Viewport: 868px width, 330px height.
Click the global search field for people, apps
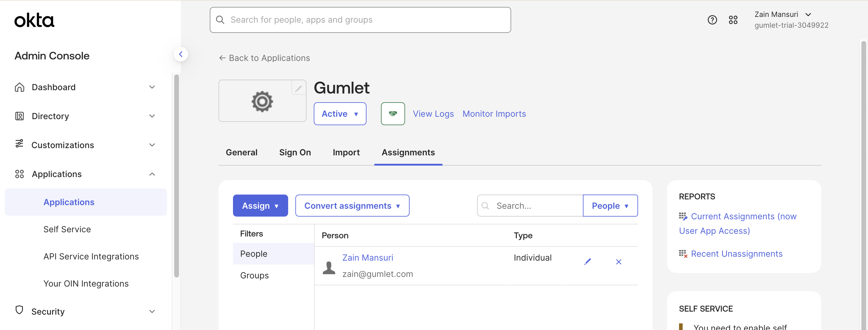point(360,20)
